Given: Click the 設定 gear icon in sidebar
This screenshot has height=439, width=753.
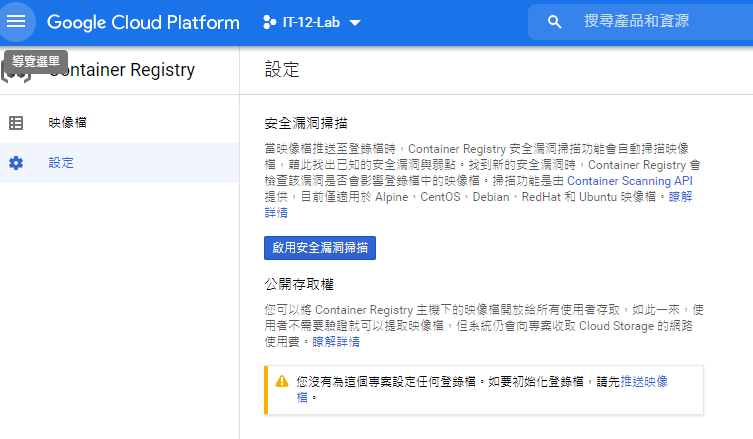Looking at the screenshot, I should (16, 163).
